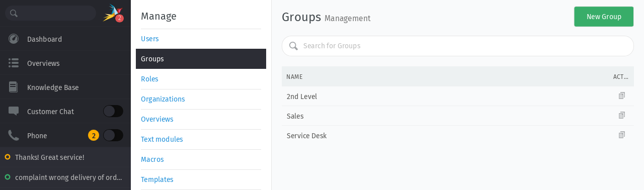The image size is (644, 190).
Task: Click the Customer Chat bubble icon
Action: [14, 111]
